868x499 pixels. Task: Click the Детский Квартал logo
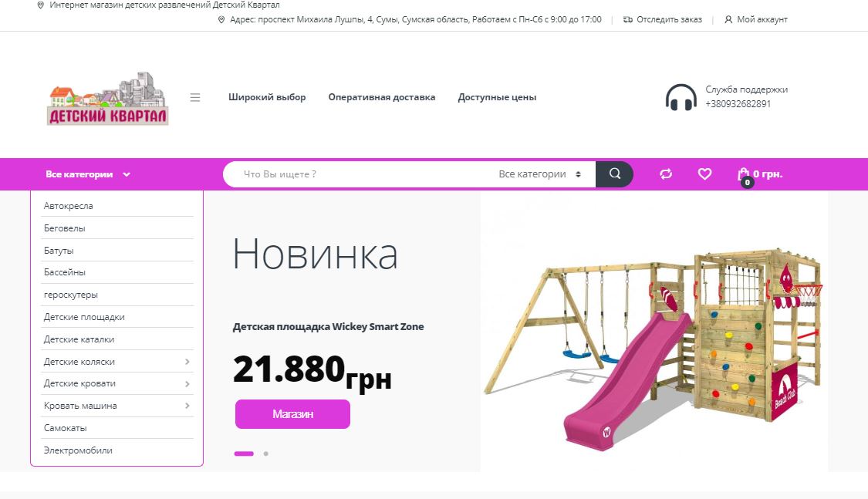click(x=107, y=98)
